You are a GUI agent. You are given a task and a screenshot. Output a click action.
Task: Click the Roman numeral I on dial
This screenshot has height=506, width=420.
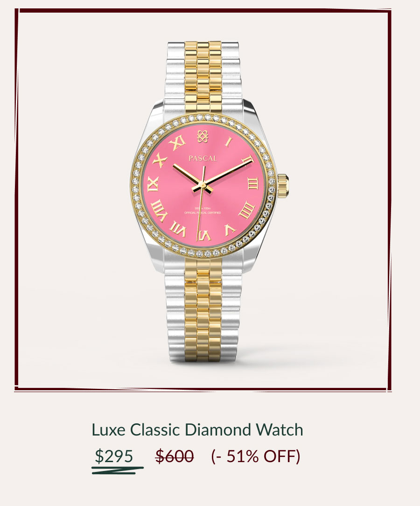pyautogui.click(x=228, y=142)
